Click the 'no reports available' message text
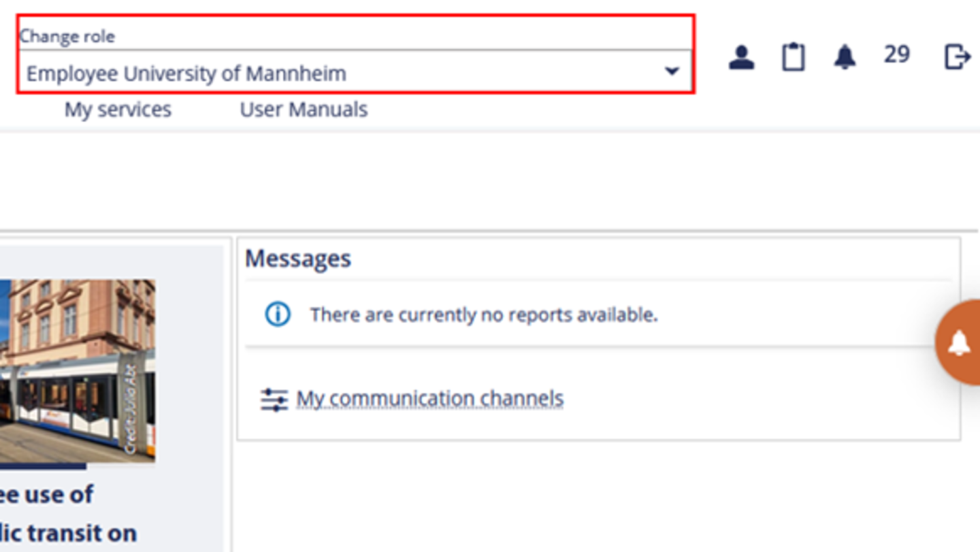This screenshot has height=552, width=980. 484,314
